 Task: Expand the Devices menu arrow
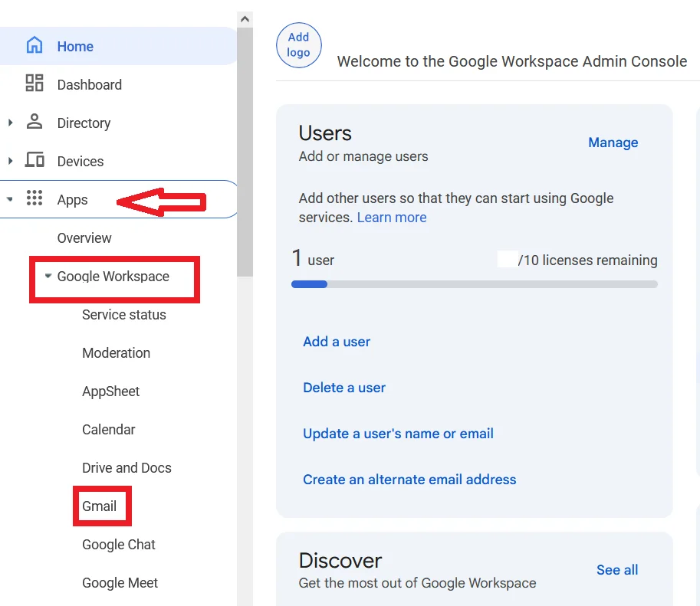tap(10, 161)
